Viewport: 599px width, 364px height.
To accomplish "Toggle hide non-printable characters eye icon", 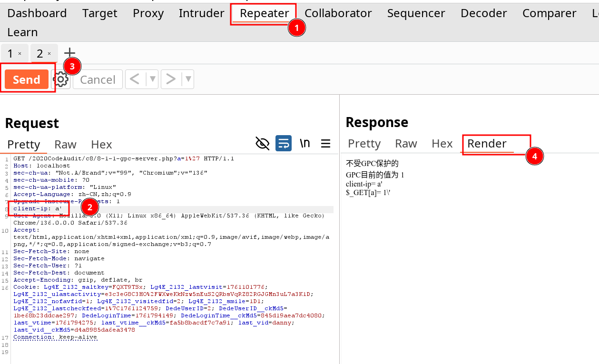I will coord(263,143).
